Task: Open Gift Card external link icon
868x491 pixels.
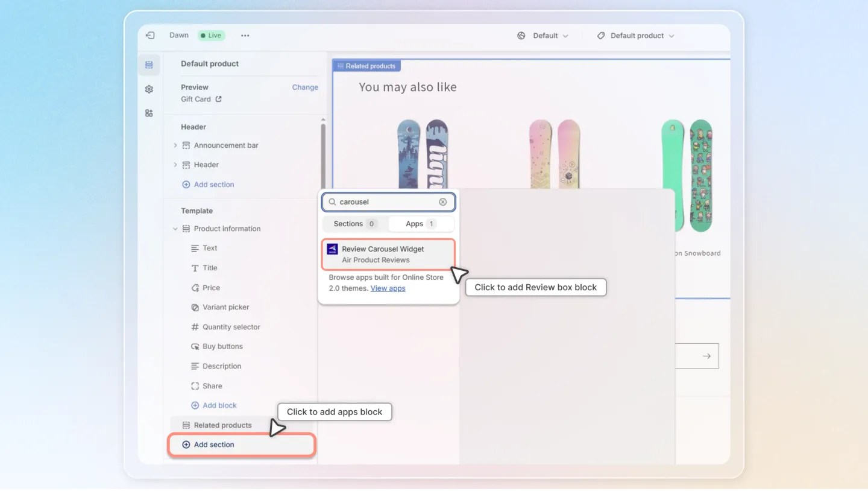Action: 218,99
